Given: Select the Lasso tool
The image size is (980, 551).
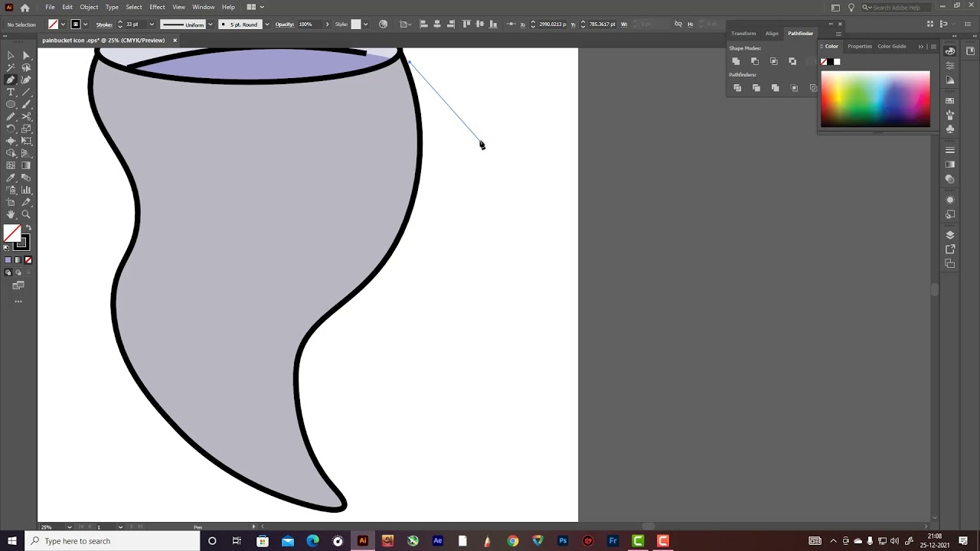Looking at the screenshot, I should pyautogui.click(x=26, y=67).
